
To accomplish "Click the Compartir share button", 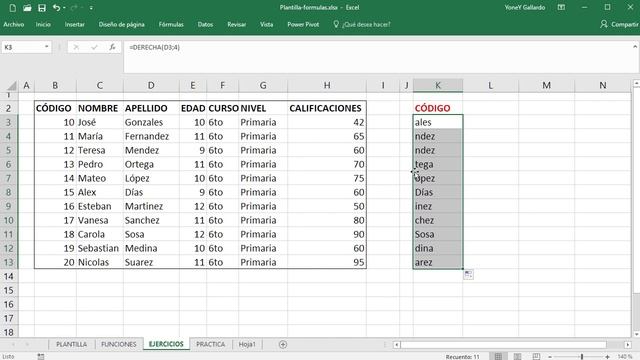I will (x=619, y=24).
